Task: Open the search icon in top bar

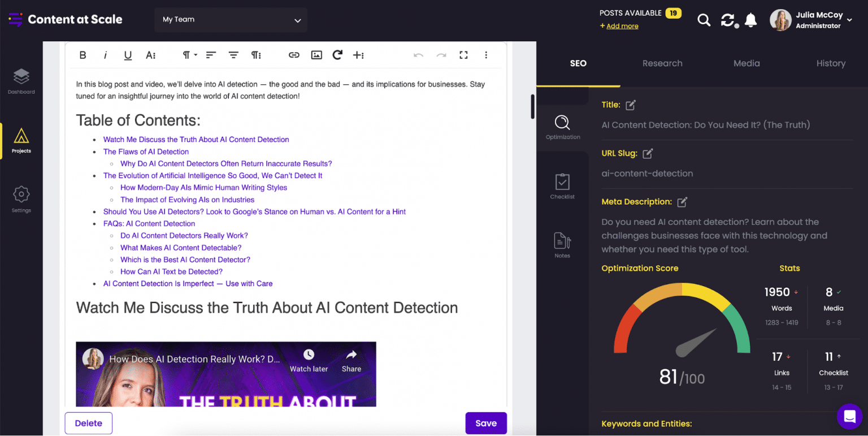Action: [x=704, y=19]
